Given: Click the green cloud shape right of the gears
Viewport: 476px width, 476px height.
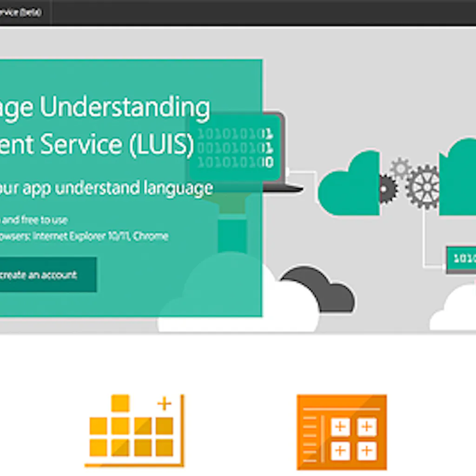Looking at the screenshot, I should [x=458, y=179].
